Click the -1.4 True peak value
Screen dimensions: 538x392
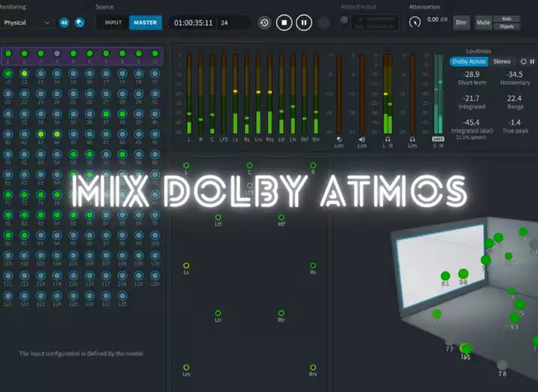pyautogui.click(x=514, y=122)
